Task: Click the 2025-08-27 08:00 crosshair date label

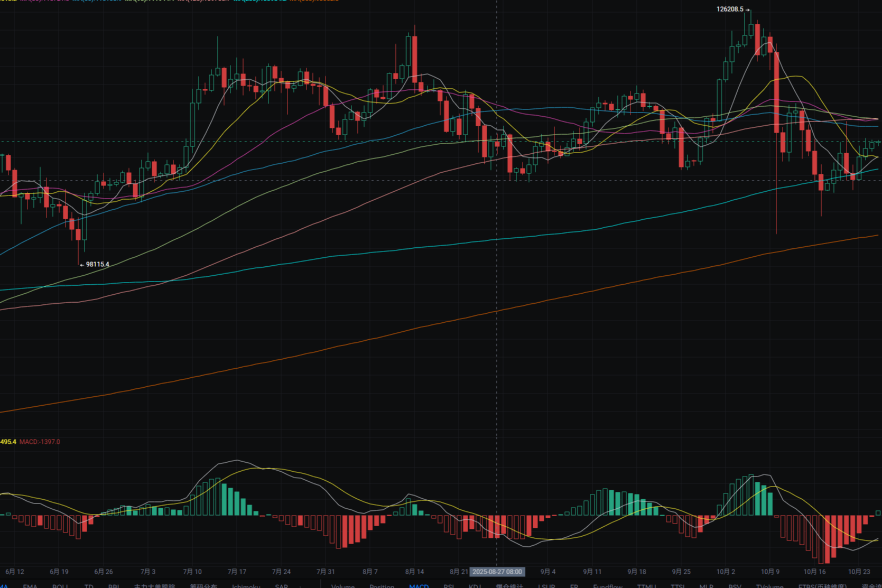Action: 497,572
